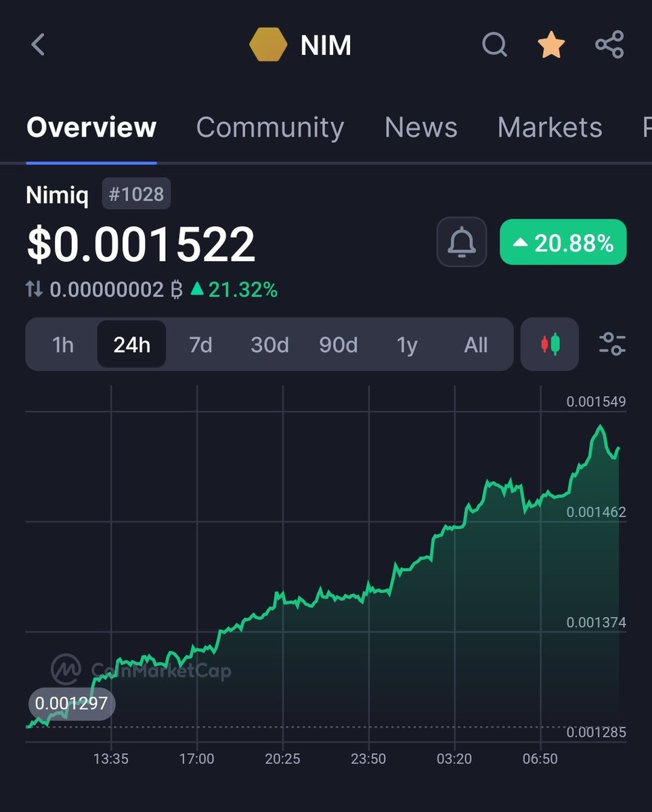
Task: Swap price currency arrows icon
Action: [x=34, y=290]
